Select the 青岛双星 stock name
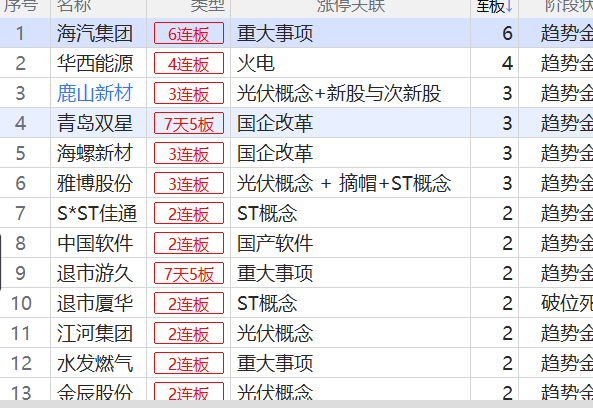Screen dimensions: 593x408 [x=95, y=123]
